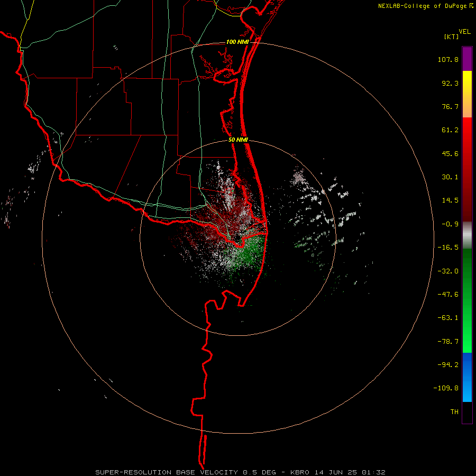
Task: Click the TH legend label
Action: click(454, 412)
